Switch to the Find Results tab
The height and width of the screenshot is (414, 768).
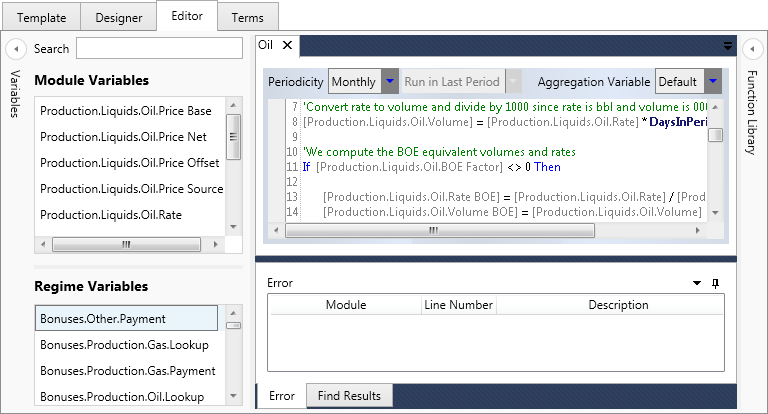pyautogui.click(x=349, y=396)
